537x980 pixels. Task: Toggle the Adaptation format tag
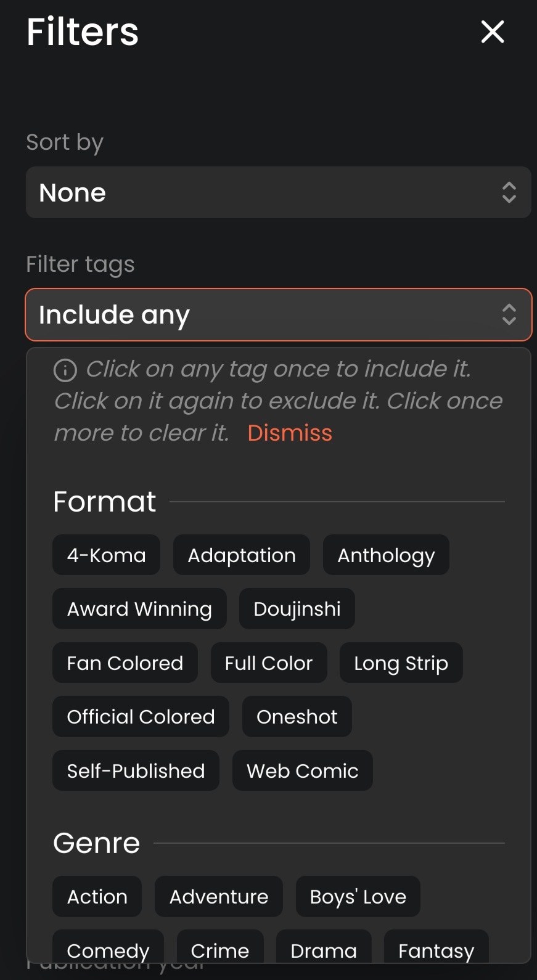pos(241,555)
